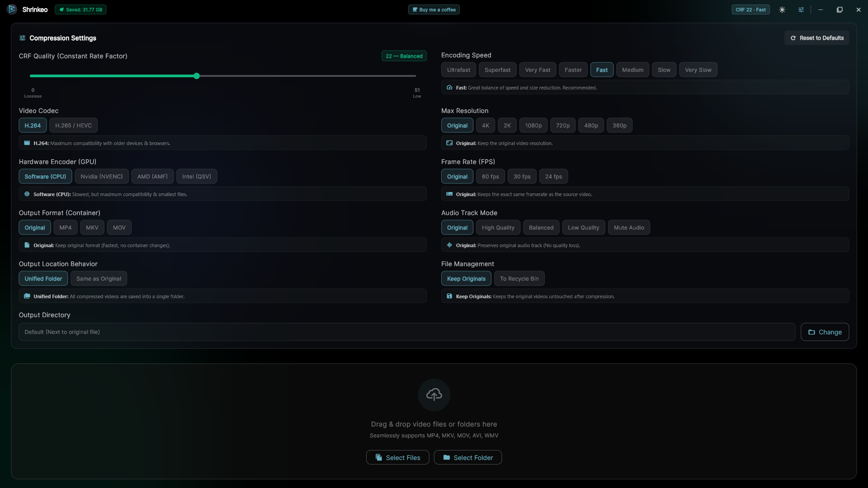Limit max resolution to 4K

click(486, 125)
